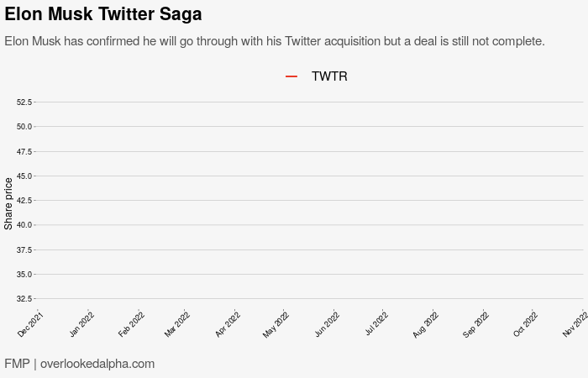Click the 52.5 y-axis tick label
Screen dimensions: 588x378
click(24, 102)
